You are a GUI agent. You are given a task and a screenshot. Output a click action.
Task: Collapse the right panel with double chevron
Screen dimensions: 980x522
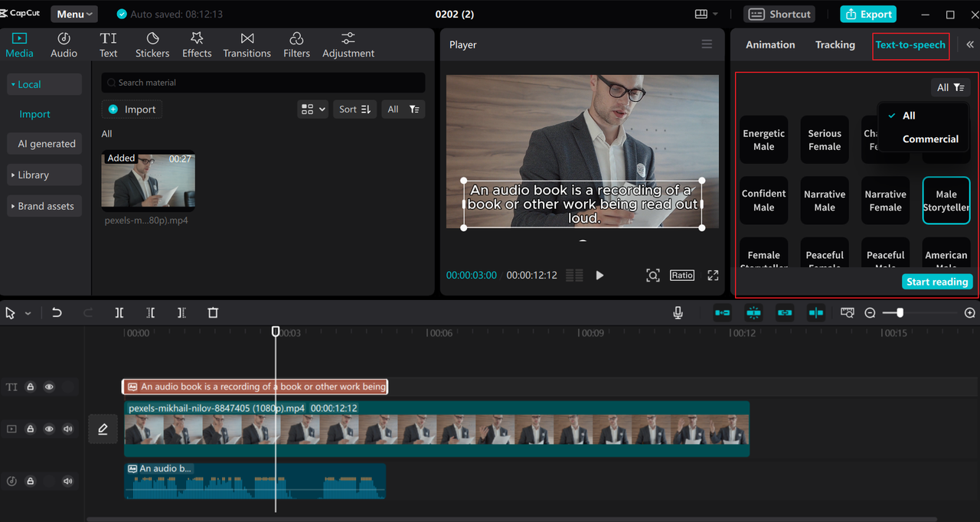click(970, 44)
